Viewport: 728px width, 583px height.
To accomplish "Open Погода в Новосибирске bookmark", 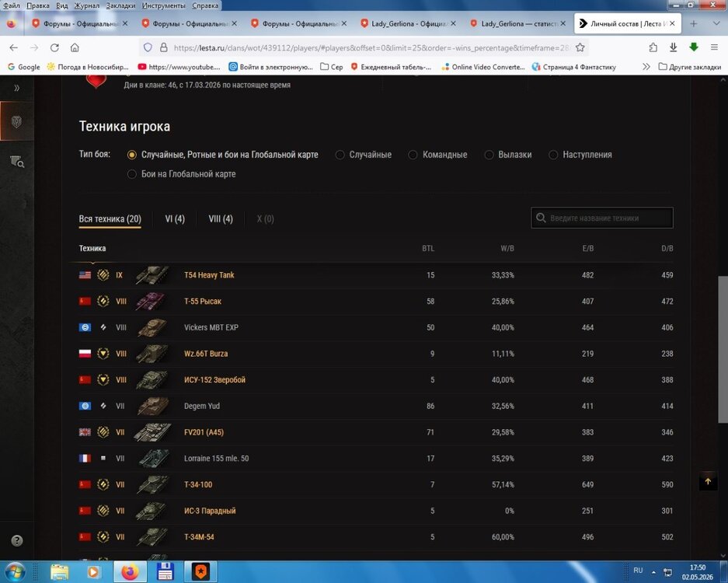I will [x=88, y=67].
